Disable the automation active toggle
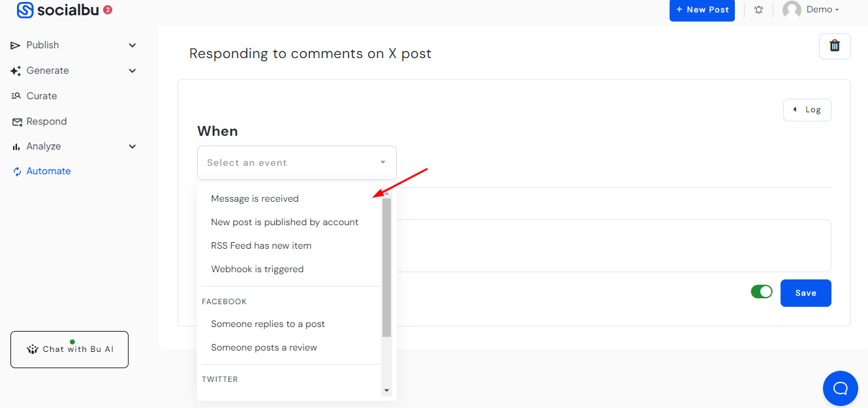 click(x=761, y=292)
